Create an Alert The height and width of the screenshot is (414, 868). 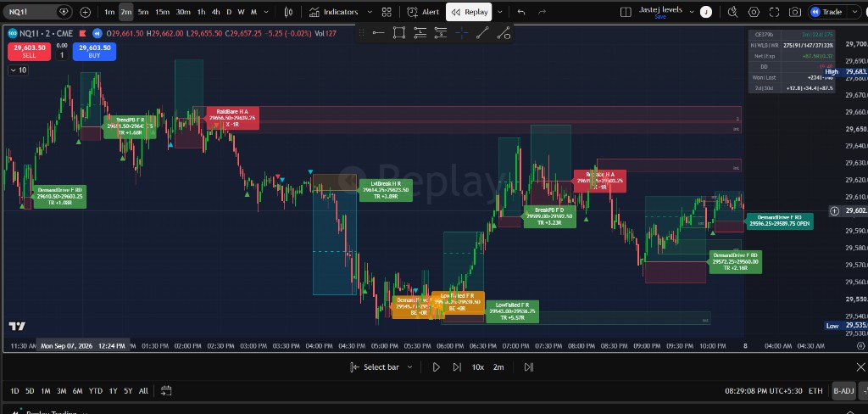coord(423,12)
